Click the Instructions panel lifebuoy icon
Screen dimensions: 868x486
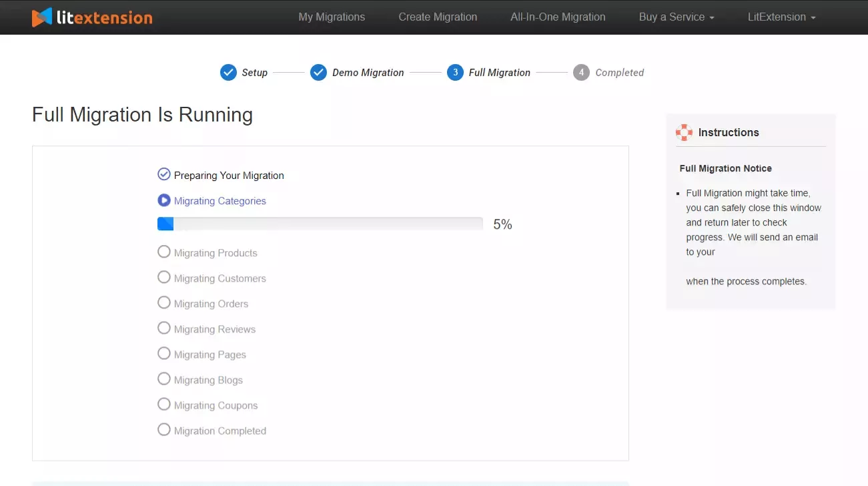point(684,132)
